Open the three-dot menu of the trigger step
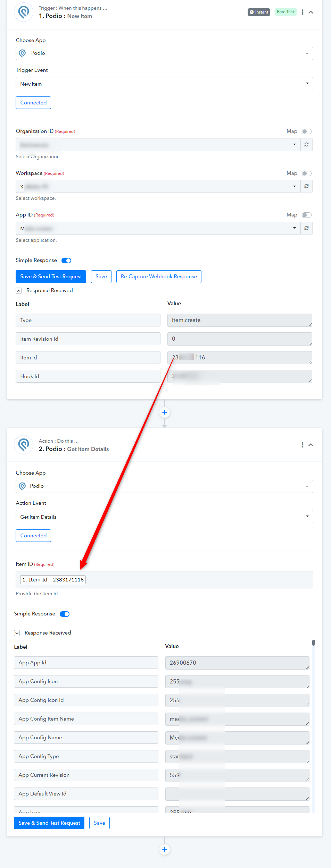This screenshot has width=331, height=868. 303,12
